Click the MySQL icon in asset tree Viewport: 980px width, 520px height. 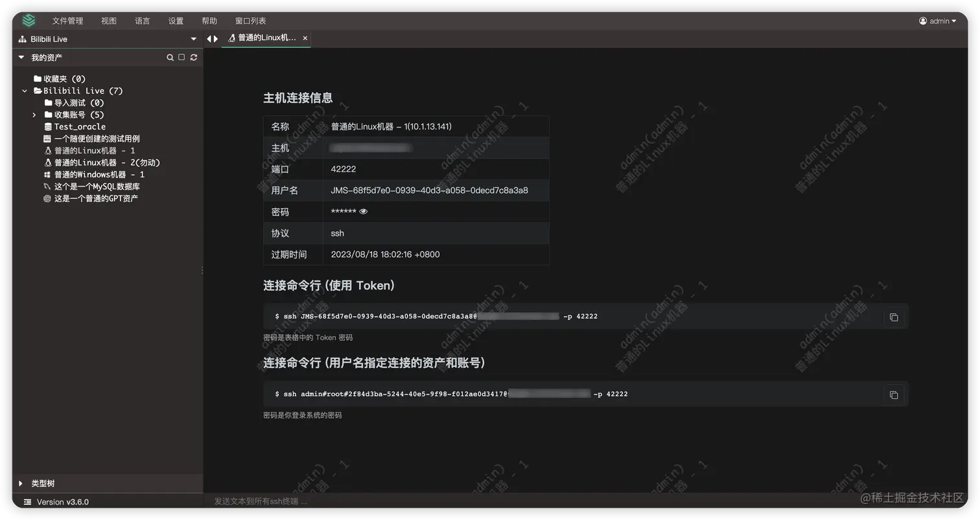47,187
